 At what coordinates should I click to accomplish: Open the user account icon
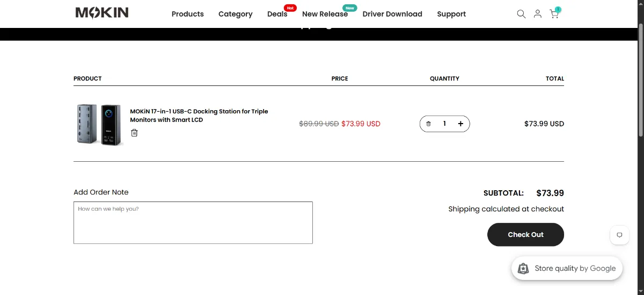click(x=537, y=14)
